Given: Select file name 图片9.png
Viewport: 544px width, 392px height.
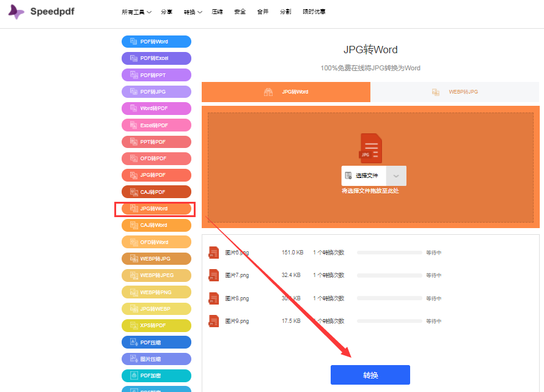Looking at the screenshot, I should (237, 321).
